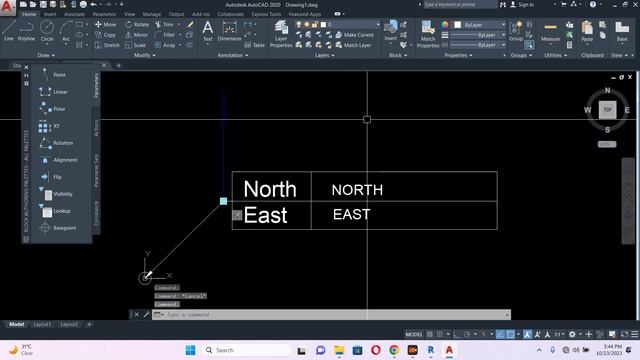640x360 pixels.
Task: Add an XY parameter from palette
Action: 49,126
